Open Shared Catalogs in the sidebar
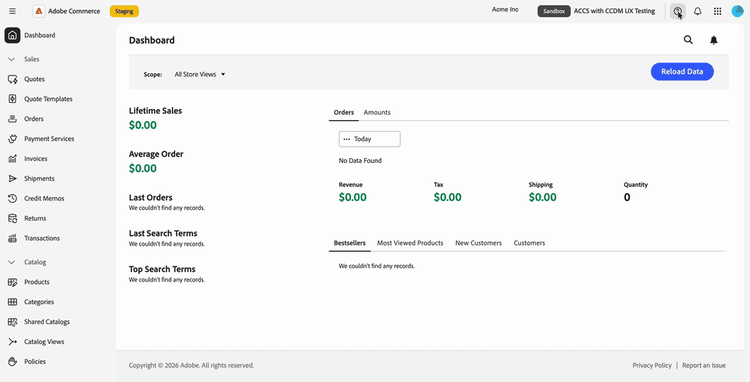The width and height of the screenshot is (750, 382). 47,322
